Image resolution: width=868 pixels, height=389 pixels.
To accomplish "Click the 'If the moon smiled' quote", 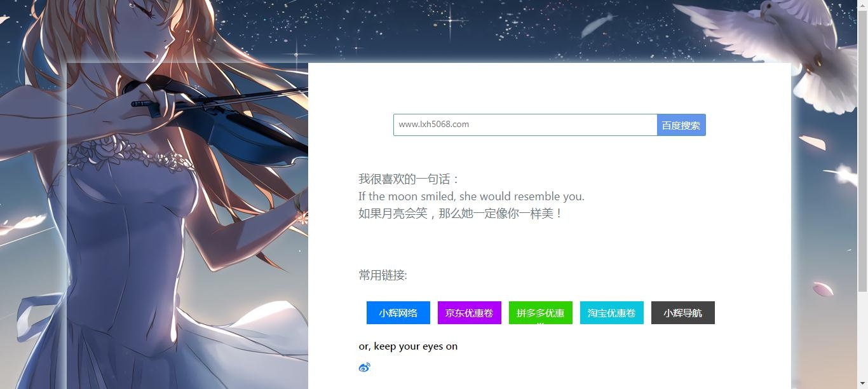I will coord(471,196).
